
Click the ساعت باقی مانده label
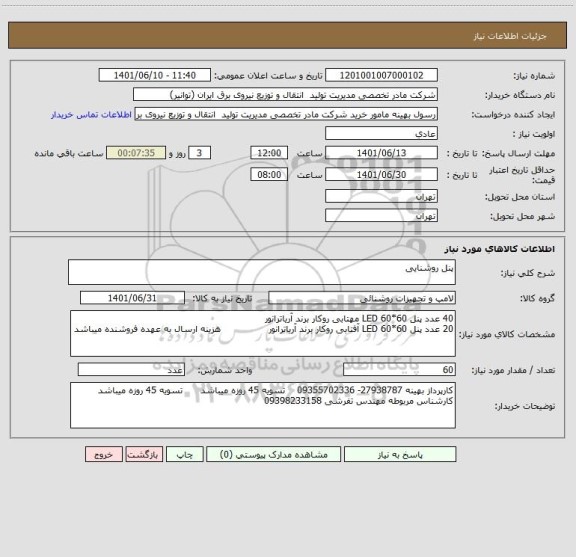[69, 153]
